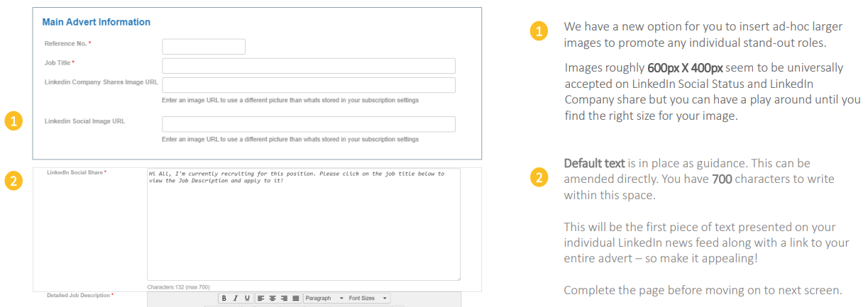
Task: Align text left in description editor
Action: tap(260, 298)
